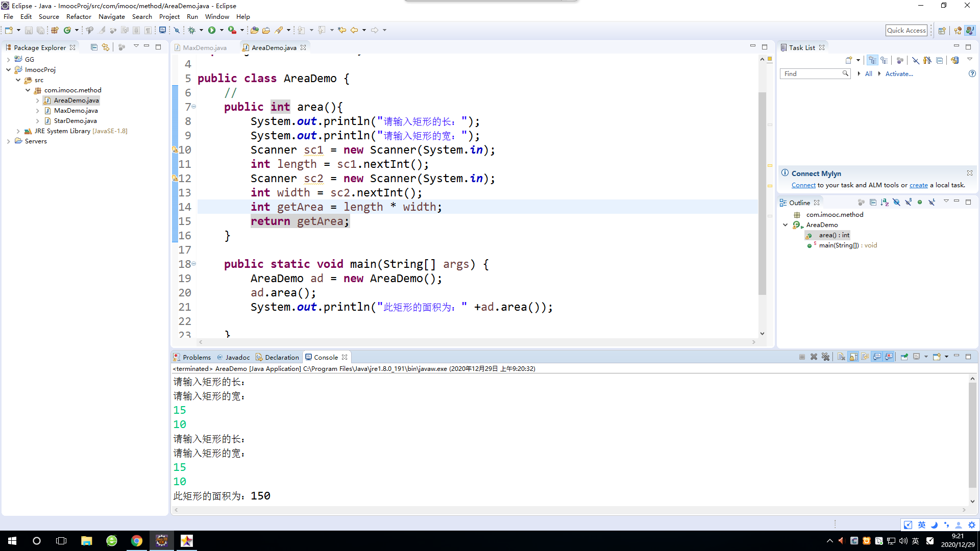This screenshot has height=551, width=980.
Task: Click the Run Last Tool (external tools) icon
Action: [x=232, y=30]
